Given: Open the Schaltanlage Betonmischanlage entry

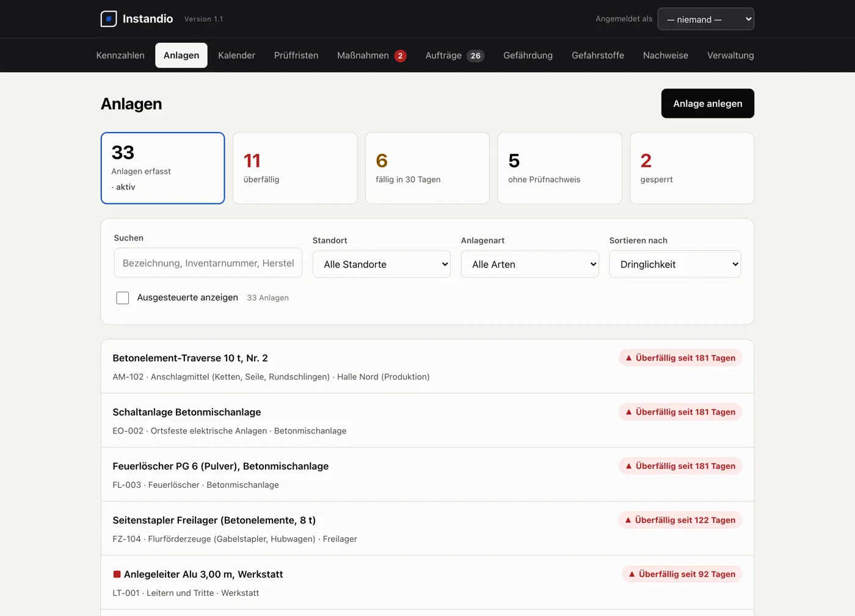Looking at the screenshot, I should 428,421.
